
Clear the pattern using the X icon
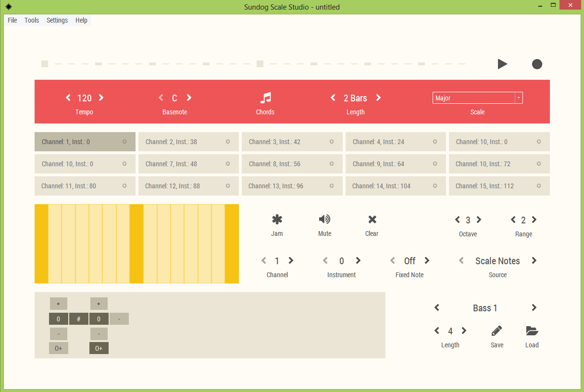tap(372, 219)
